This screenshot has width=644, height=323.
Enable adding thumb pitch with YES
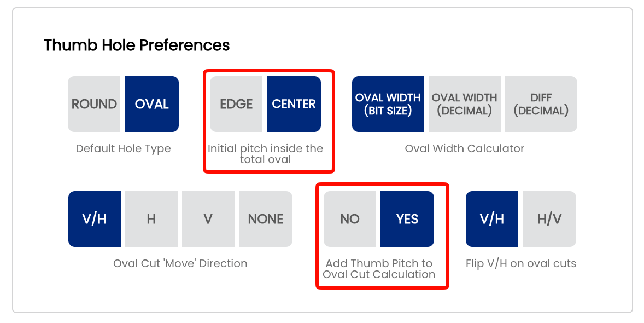(407, 219)
